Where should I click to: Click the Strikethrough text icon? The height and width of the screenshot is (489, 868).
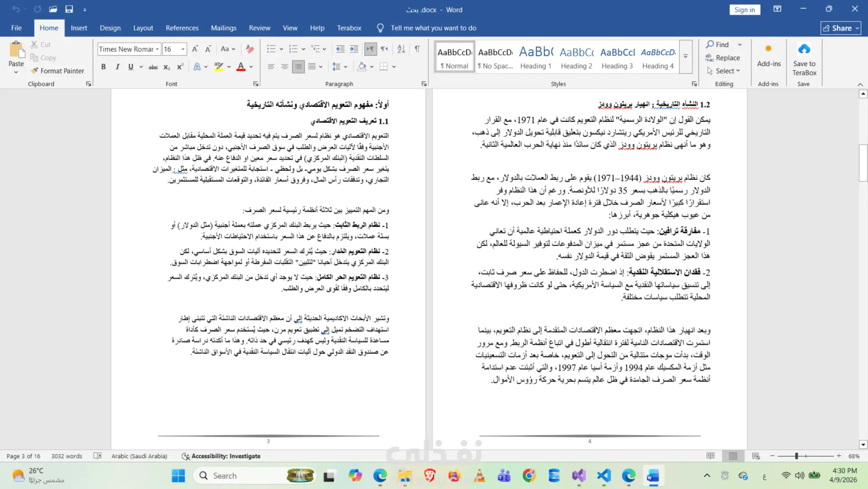point(153,67)
